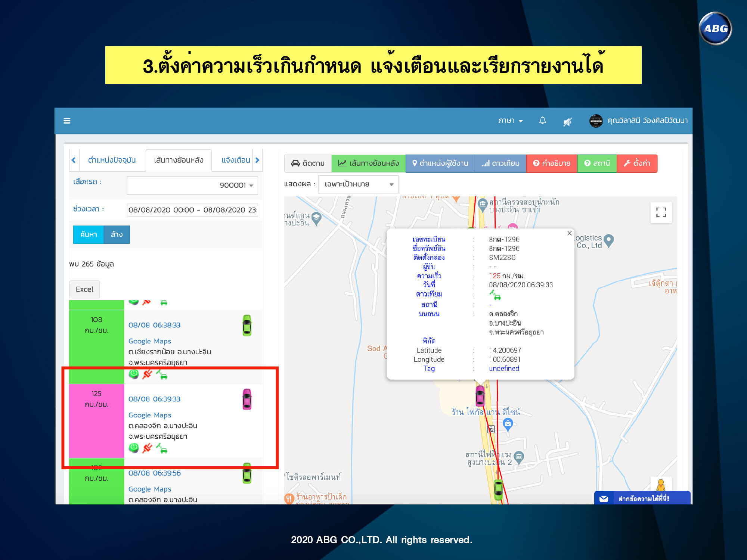Click the user name คุณวิลาสินี ว่องศิลป์วัฒนา
The width and height of the screenshot is (747, 560).
(647, 121)
